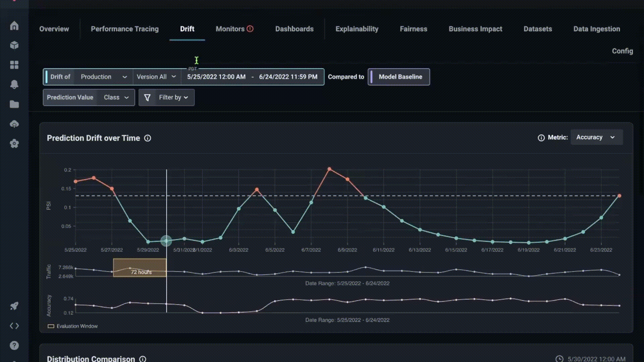Click info icon beside Prediction Drift over Time
The width and height of the screenshot is (644, 362).
coord(148,138)
